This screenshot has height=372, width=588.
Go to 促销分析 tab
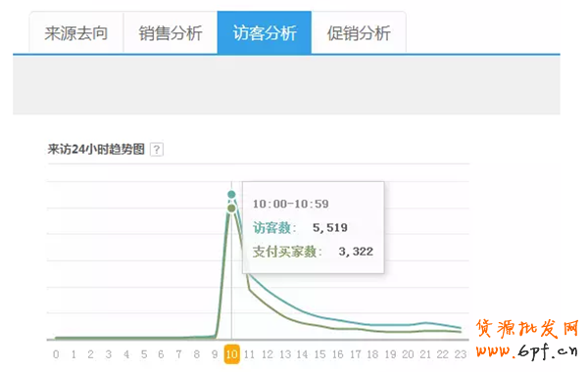[359, 33]
